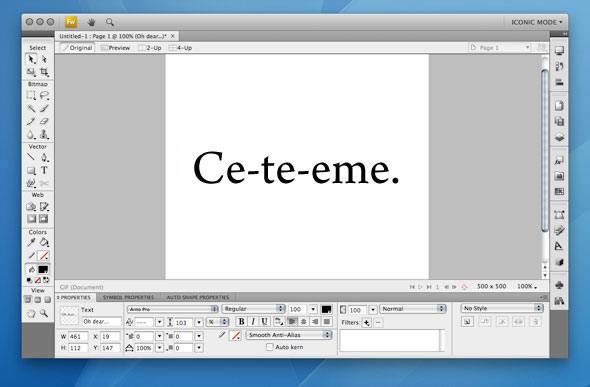Switch to Standard Screen view mode
The height and width of the screenshot is (387, 590).
click(x=28, y=300)
